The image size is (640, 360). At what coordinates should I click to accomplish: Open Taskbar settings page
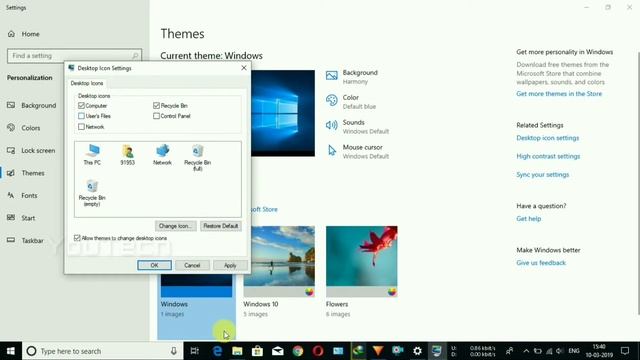(25, 240)
